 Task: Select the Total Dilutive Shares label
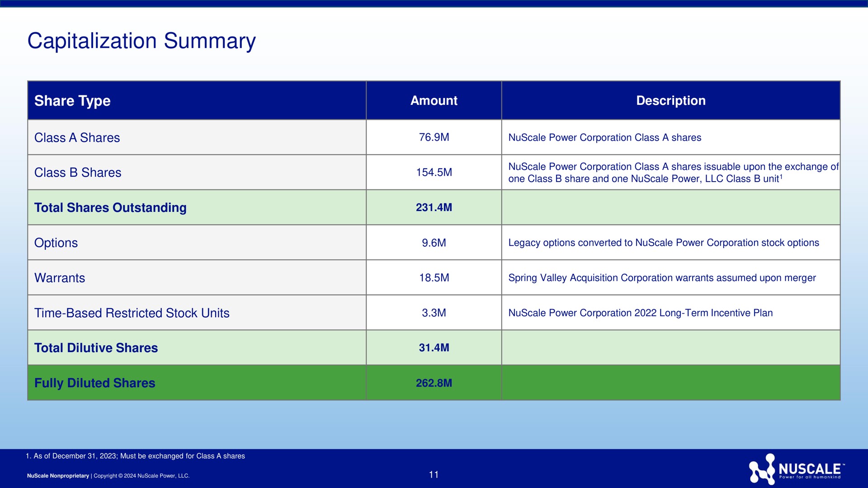[96, 347]
